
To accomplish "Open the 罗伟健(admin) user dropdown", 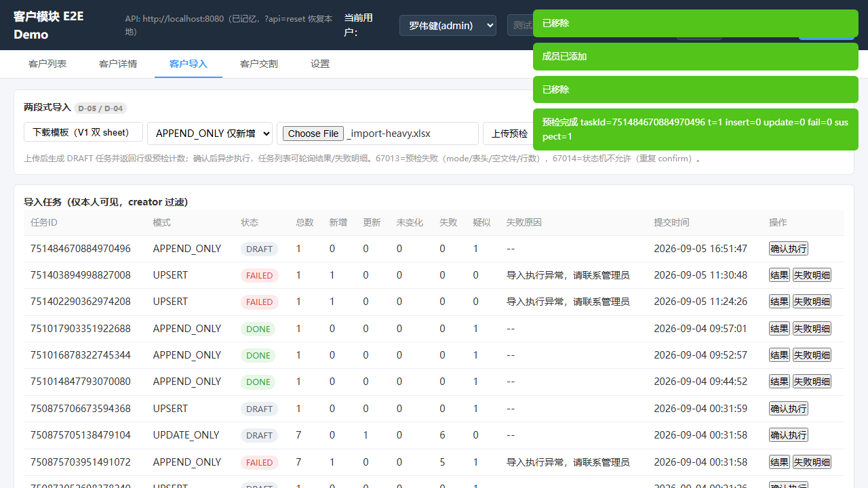I will tap(448, 25).
